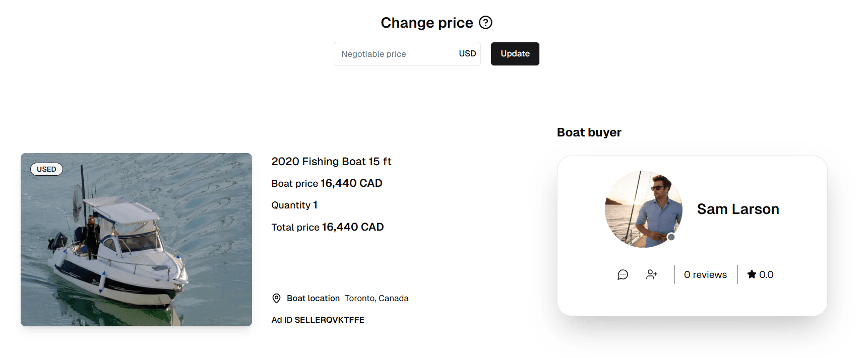
Task: Open chat with the buyer via message icon
Action: point(623,274)
